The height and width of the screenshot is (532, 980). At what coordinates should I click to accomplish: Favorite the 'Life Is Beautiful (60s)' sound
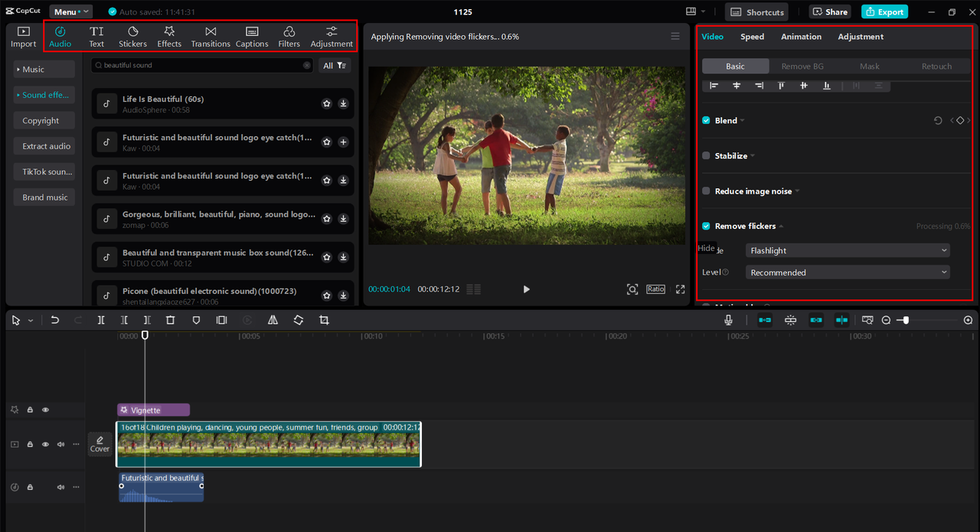tap(326, 103)
